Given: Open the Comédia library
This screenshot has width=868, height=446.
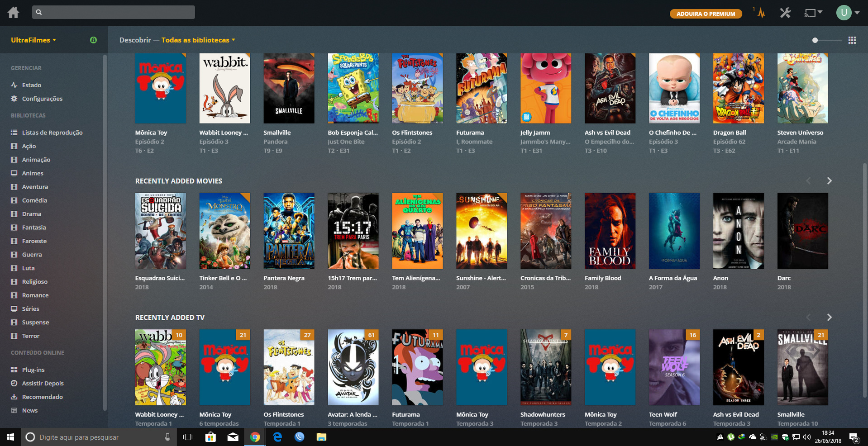Looking at the screenshot, I should pos(34,200).
